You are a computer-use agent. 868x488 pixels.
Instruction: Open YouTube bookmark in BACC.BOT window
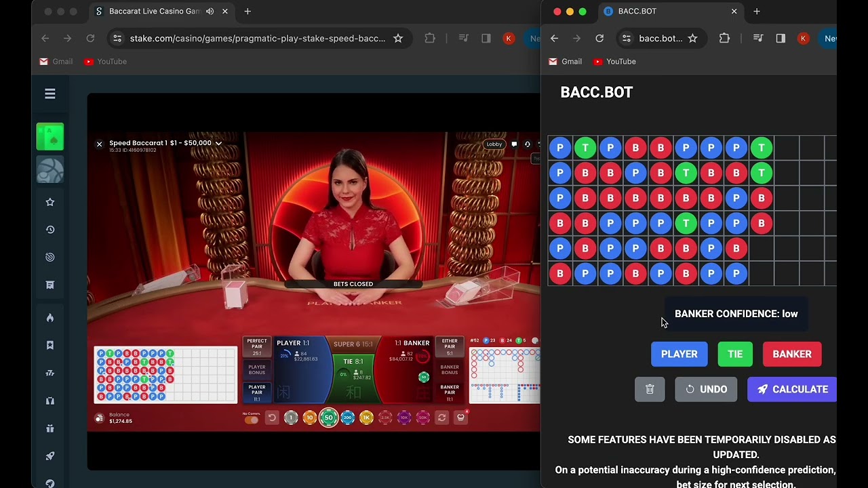(614, 62)
